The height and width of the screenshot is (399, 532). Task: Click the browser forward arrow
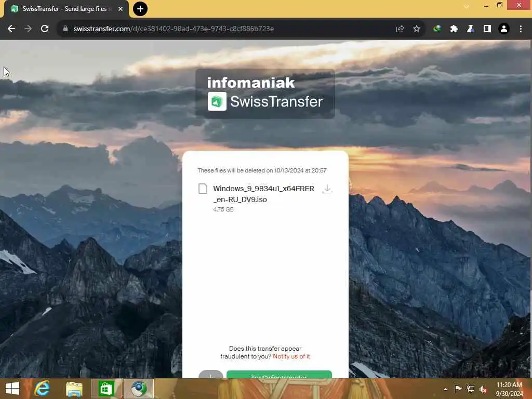tap(28, 29)
